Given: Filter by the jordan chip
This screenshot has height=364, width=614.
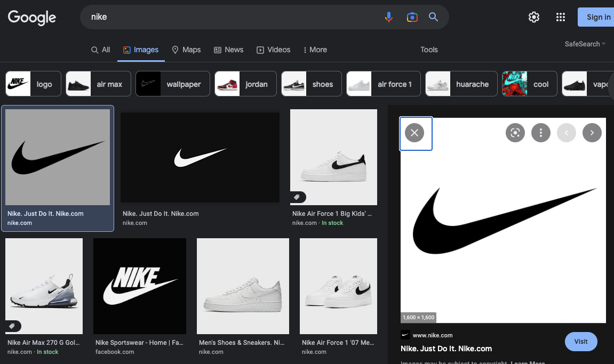Looking at the screenshot, I should (245, 84).
